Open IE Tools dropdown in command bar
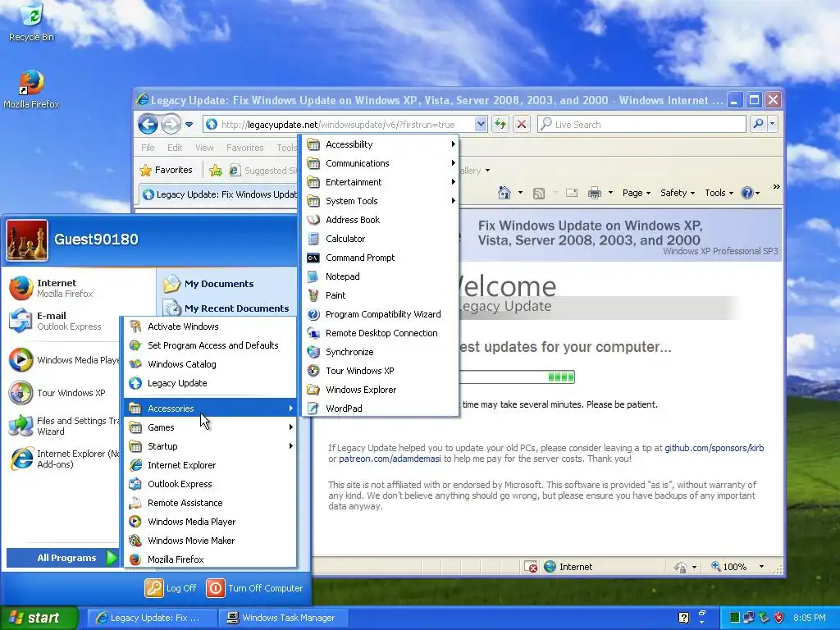The width and height of the screenshot is (840, 630). (x=719, y=193)
